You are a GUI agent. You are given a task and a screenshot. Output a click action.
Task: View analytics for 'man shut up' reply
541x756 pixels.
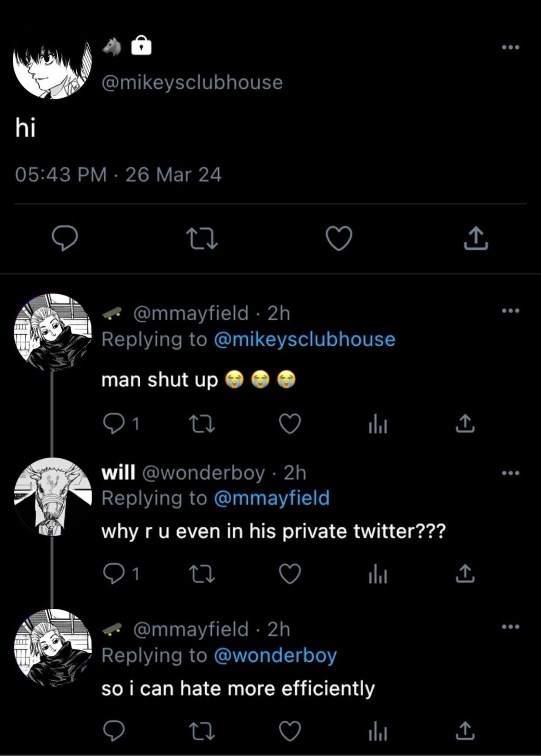377,425
